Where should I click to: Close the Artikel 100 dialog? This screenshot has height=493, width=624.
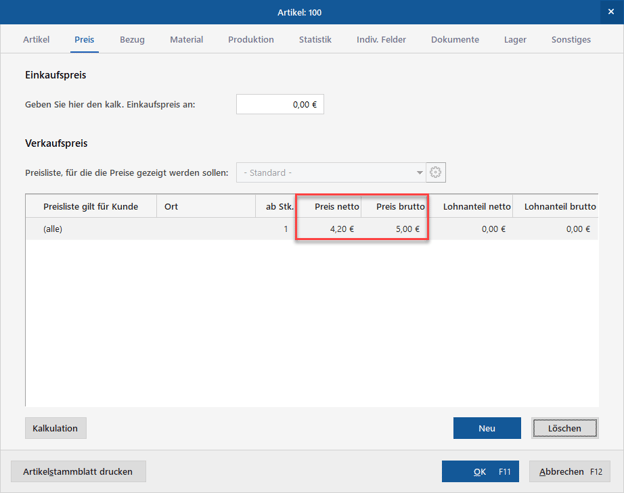point(611,12)
